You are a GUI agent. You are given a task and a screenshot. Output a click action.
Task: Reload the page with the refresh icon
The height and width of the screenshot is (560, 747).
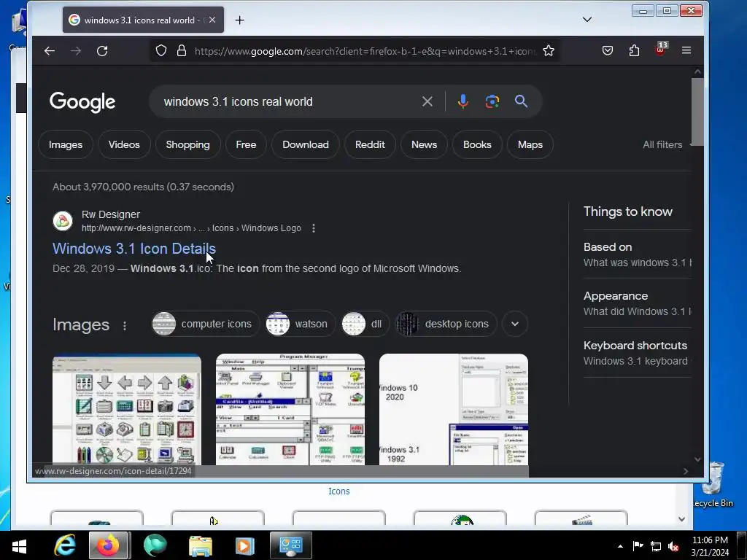[102, 50]
